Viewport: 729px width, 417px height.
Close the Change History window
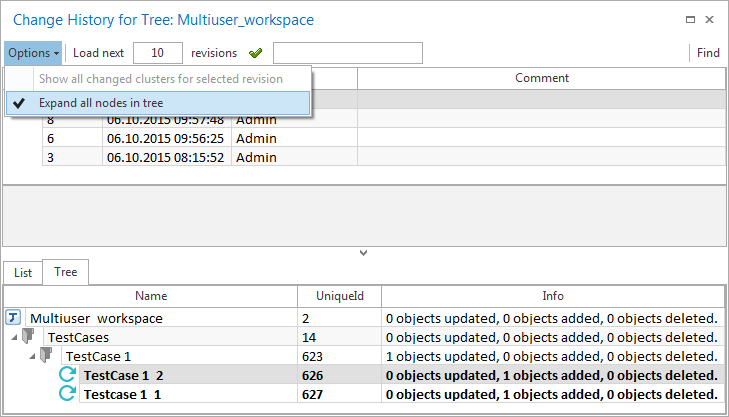click(x=710, y=19)
